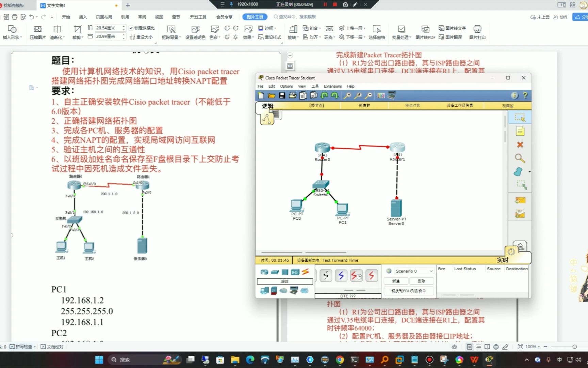Open the drawing palette in Packet Tracer
Screen dimensions: 588x368
click(x=381, y=95)
